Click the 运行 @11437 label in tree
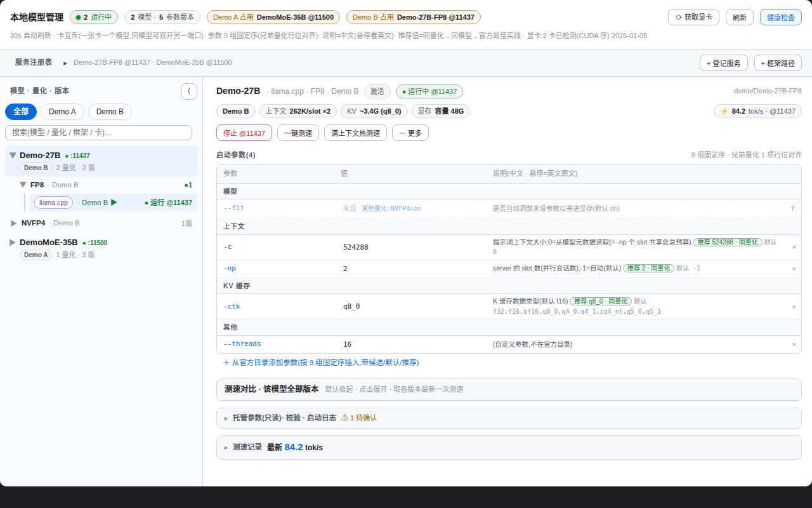This screenshot has width=812, height=508. tap(168, 203)
